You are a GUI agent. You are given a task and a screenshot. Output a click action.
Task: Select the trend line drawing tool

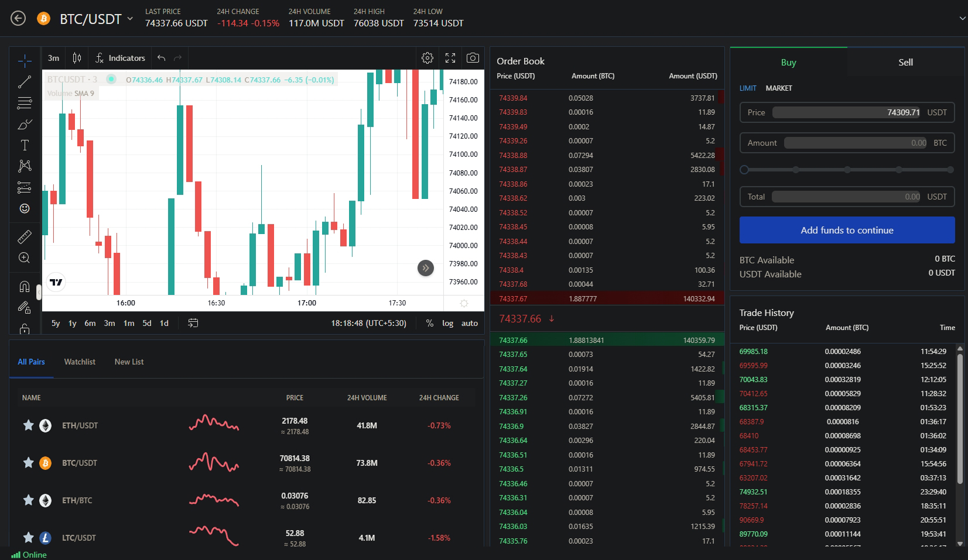tap(24, 81)
